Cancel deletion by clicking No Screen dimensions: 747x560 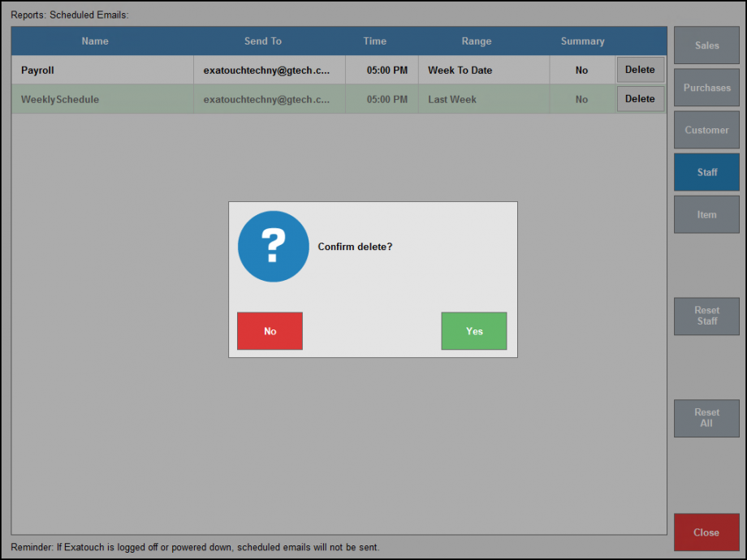[270, 331]
